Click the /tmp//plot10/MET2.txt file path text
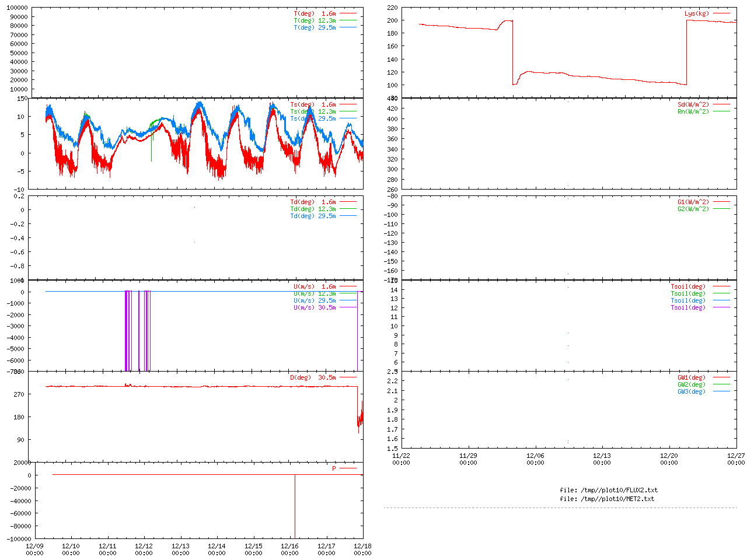This screenshot has height=560, width=747. [607, 499]
